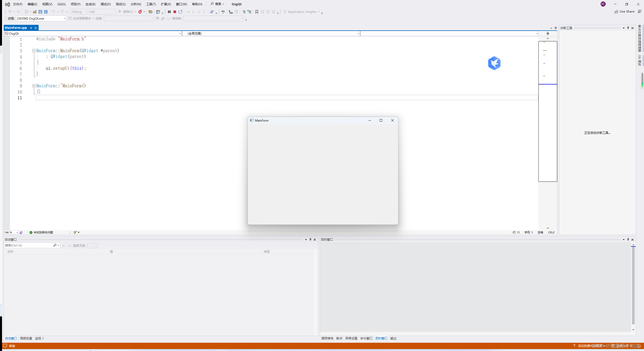Open the 搜索深度 dropdown
The image size is (644, 351).
click(92, 246)
